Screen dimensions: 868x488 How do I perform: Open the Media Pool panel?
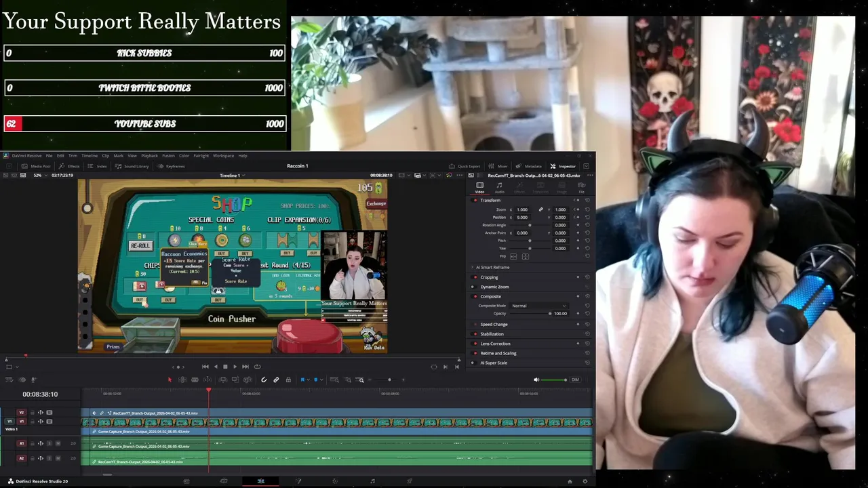(37, 166)
